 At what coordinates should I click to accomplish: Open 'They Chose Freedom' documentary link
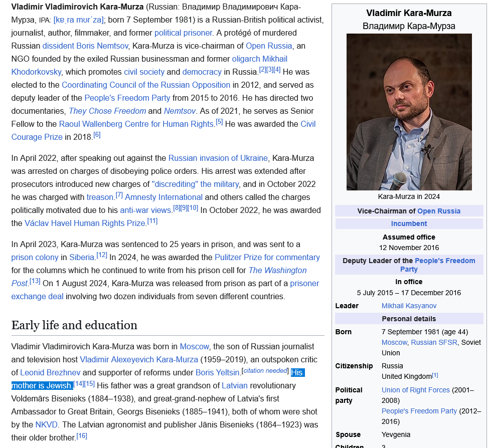(107, 111)
